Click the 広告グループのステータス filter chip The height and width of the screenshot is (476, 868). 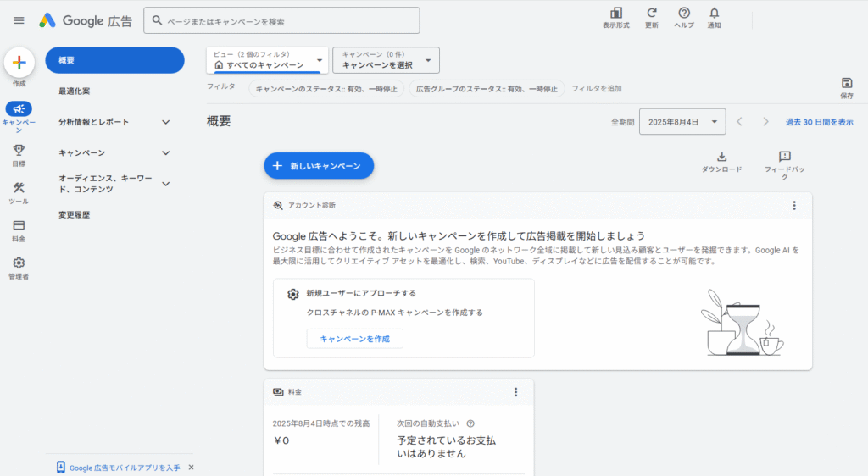click(x=487, y=88)
